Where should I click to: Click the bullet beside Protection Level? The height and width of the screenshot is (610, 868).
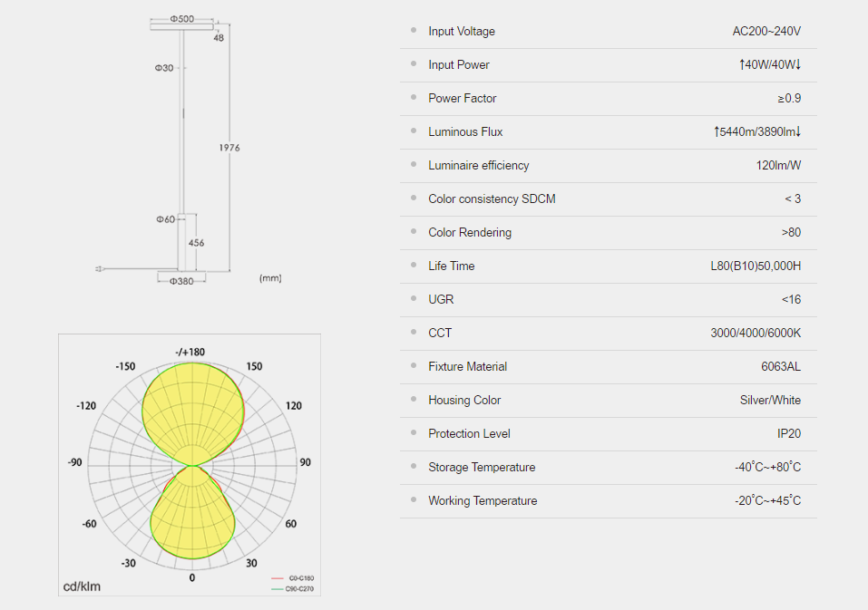coord(414,433)
